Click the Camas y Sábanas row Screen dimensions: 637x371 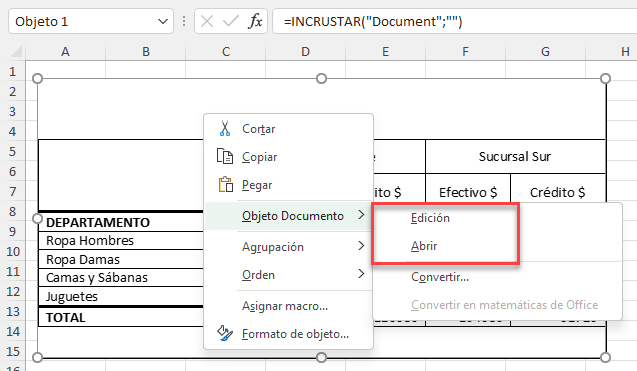tap(97, 278)
